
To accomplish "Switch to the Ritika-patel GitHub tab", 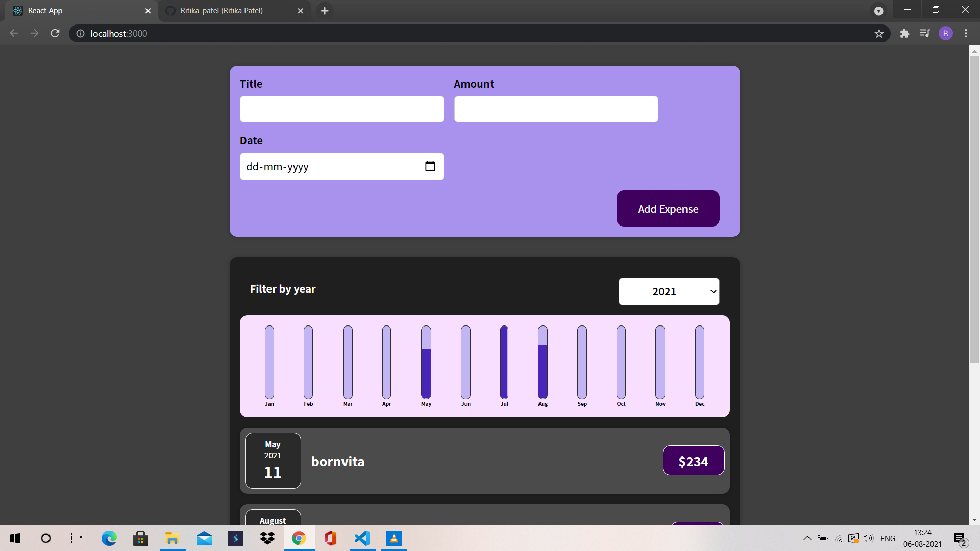I will point(225,10).
